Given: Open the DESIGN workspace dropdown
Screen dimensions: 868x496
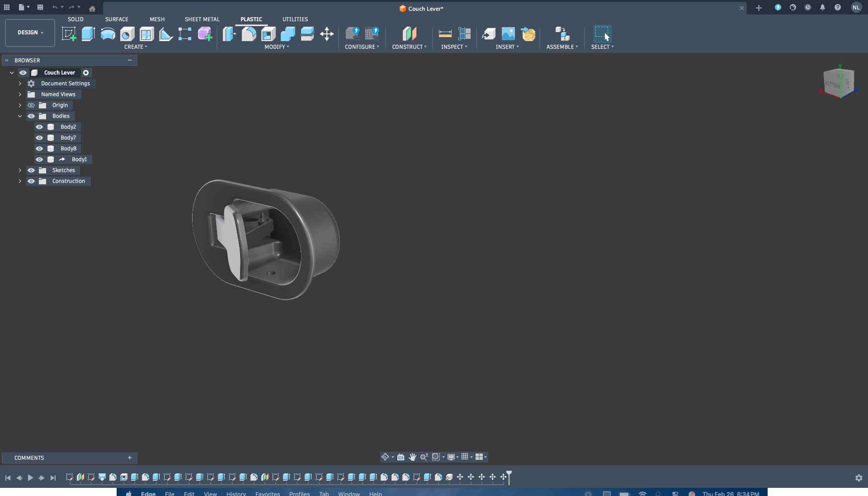Looking at the screenshot, I should [x=30, y=33].
